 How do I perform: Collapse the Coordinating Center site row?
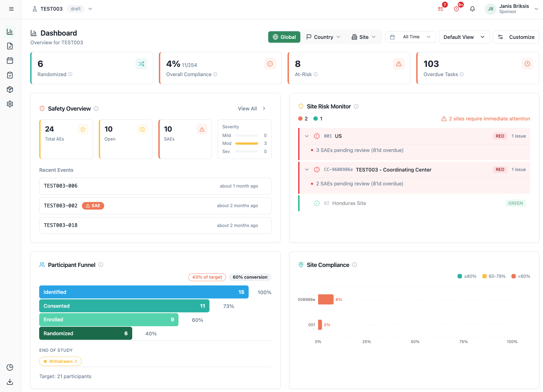tap(307, 170)
